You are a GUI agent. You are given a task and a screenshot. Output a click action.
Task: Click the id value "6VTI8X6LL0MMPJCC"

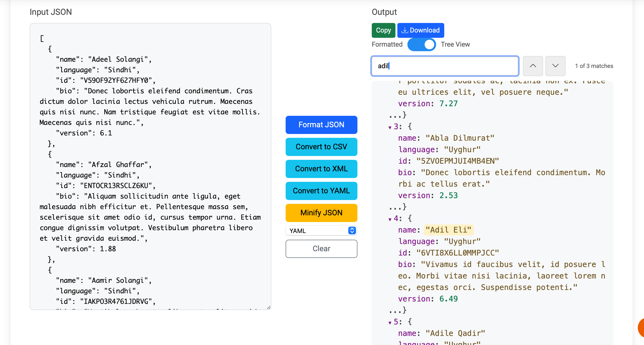click(457, 253)
